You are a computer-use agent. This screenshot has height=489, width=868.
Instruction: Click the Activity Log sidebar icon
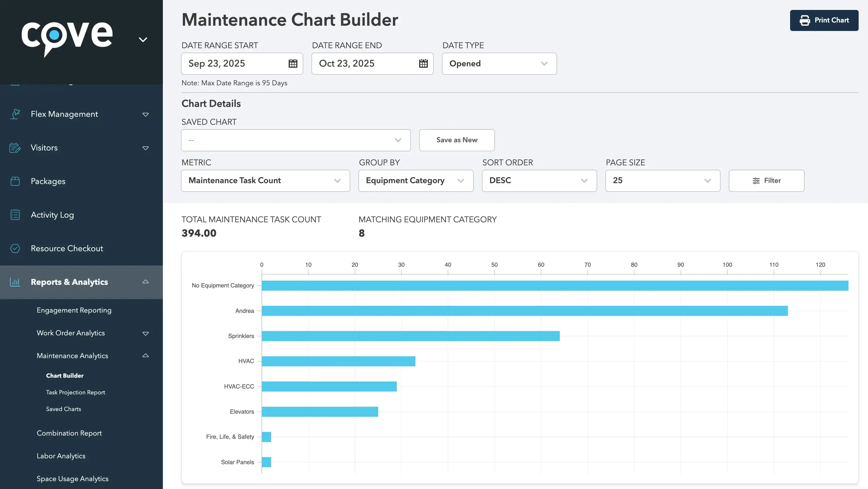pyautogui.click(x=15, y=215)
